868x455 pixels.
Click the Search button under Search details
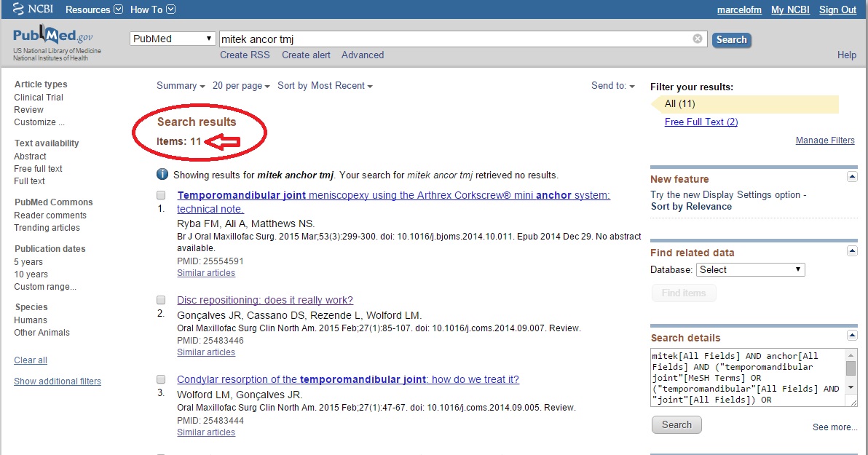point(676,424)
